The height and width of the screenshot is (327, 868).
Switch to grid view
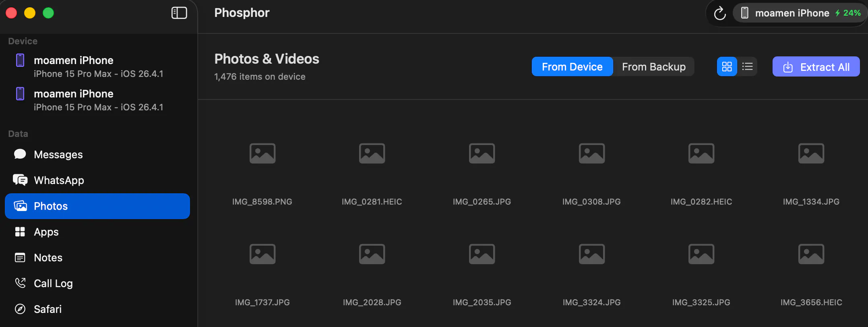[x=727, y=66]
